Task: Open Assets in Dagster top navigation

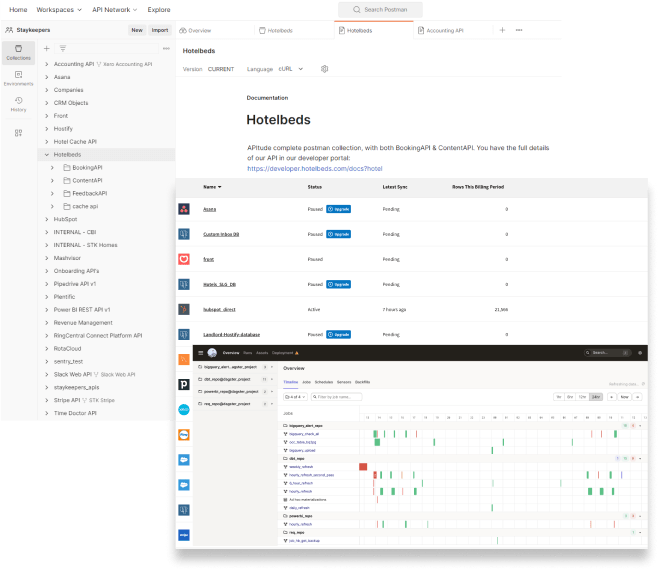Action: [262, 353]
